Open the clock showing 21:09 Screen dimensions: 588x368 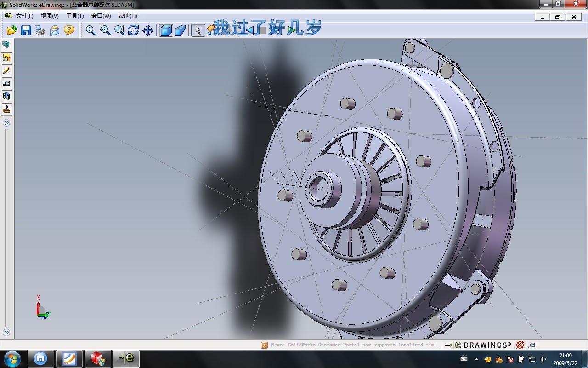point(565,359)
